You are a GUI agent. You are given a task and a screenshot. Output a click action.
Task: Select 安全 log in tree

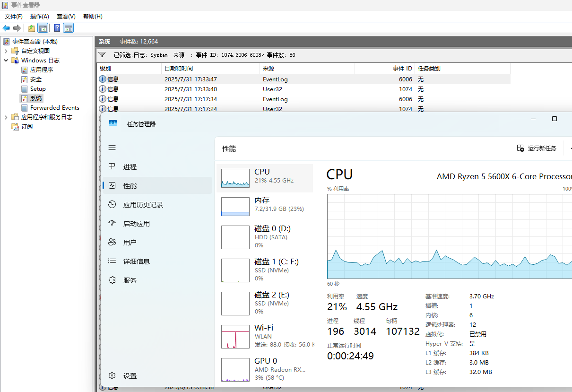[36, 79]
